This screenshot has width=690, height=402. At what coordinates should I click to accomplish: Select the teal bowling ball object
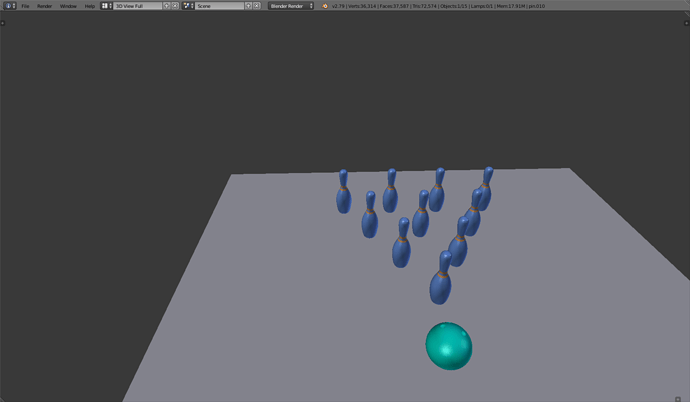pyautogui.click(x=448, y=346)
